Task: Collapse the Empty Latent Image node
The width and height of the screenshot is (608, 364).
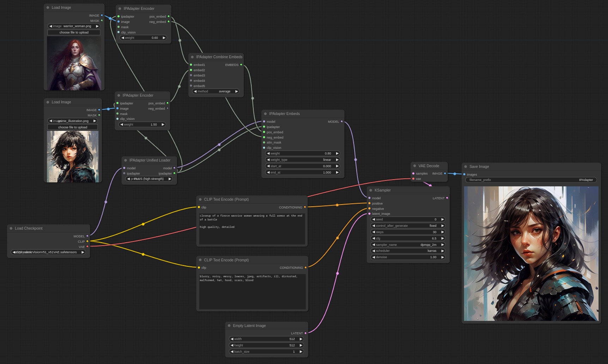Action: (x=230, y=326)
